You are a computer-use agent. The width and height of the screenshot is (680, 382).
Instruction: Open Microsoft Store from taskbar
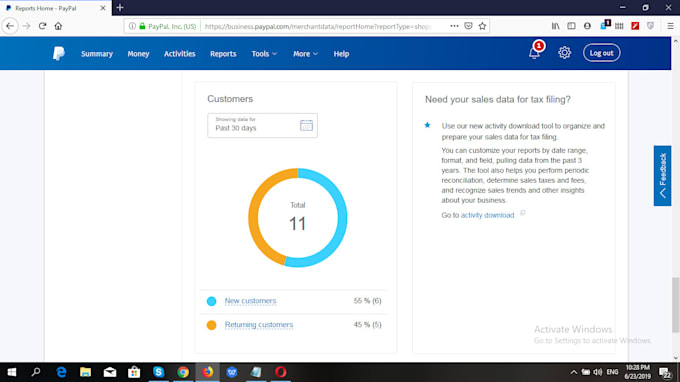pos(134,372)
